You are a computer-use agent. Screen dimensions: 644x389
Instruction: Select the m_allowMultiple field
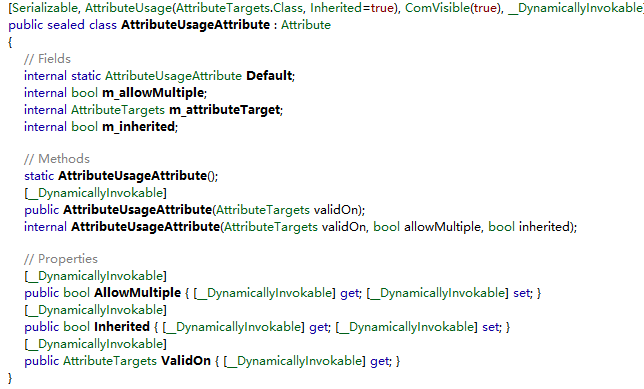point(153,93)
